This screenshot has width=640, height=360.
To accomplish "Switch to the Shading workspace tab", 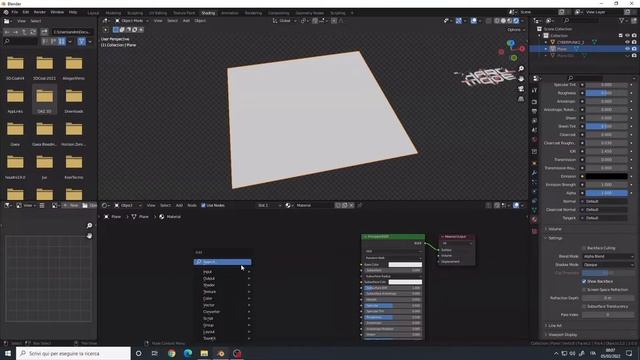I will click(x=208, y=13).
